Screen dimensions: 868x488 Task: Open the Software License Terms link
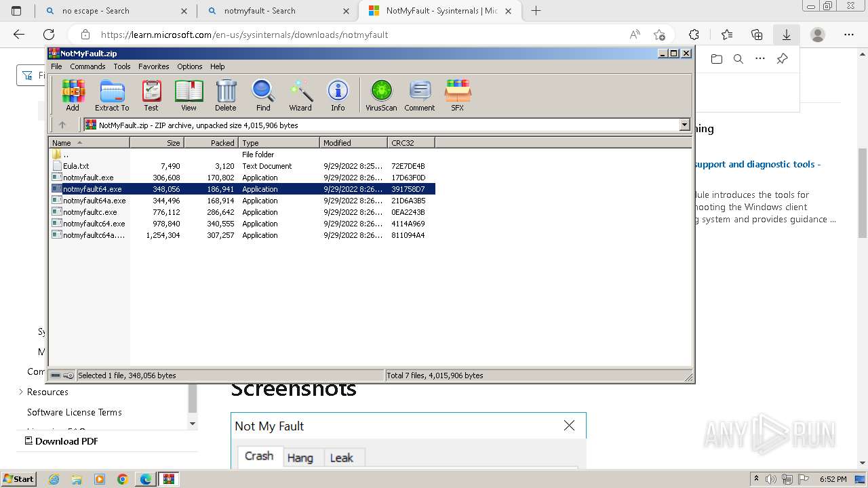[x=75, y=412]
